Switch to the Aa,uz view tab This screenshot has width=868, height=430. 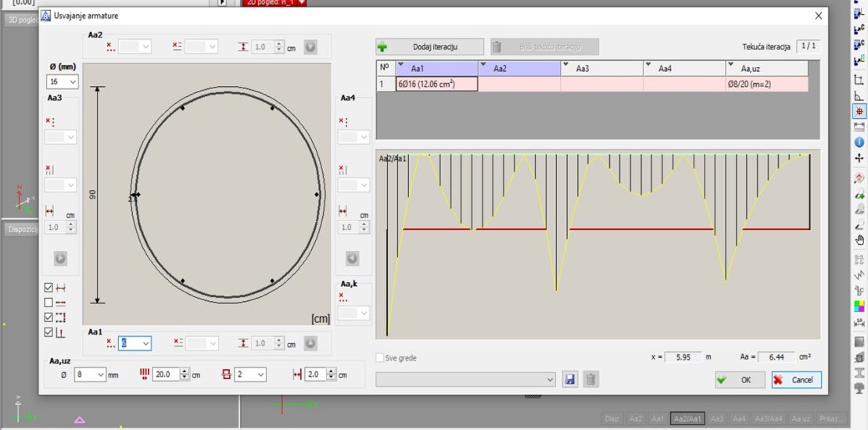coord(802,418)
